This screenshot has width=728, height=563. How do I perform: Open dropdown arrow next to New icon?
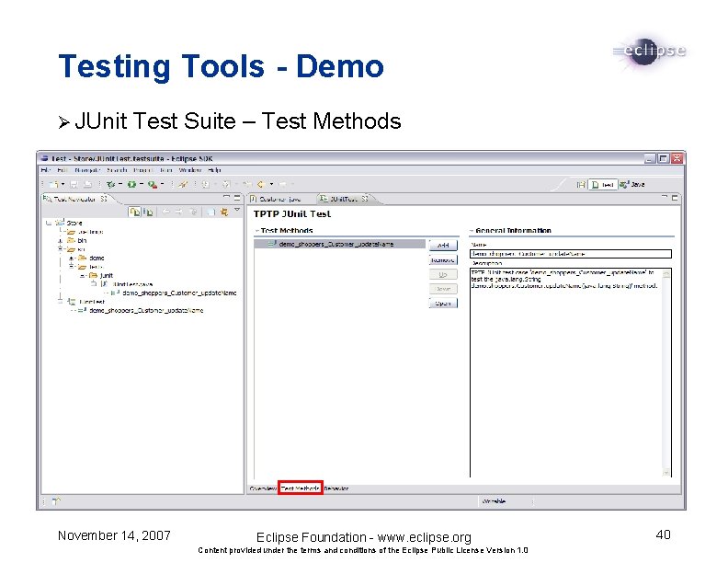(x=63, y=184)
